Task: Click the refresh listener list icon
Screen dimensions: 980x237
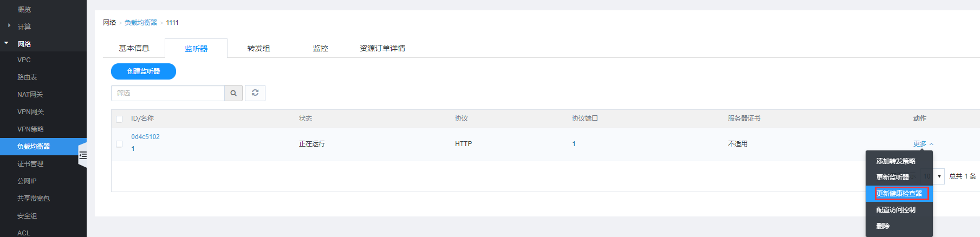Action: pyautogui.click(x=255, y=93)
